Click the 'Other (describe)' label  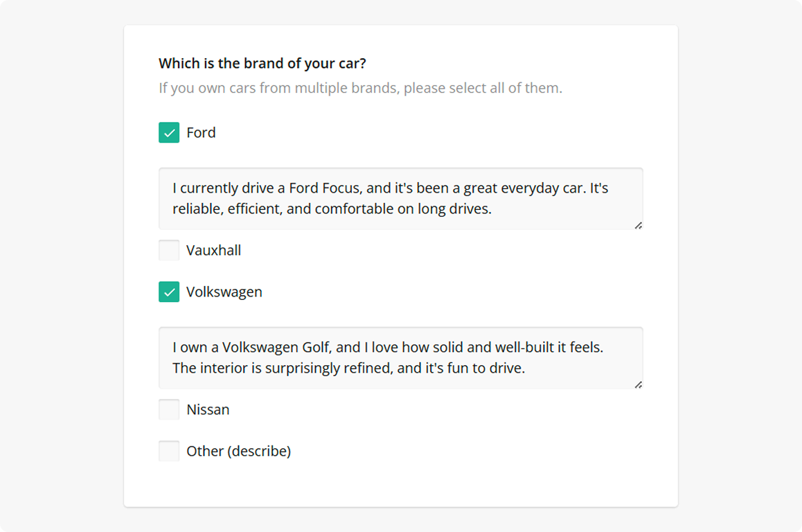click(238, 451)
